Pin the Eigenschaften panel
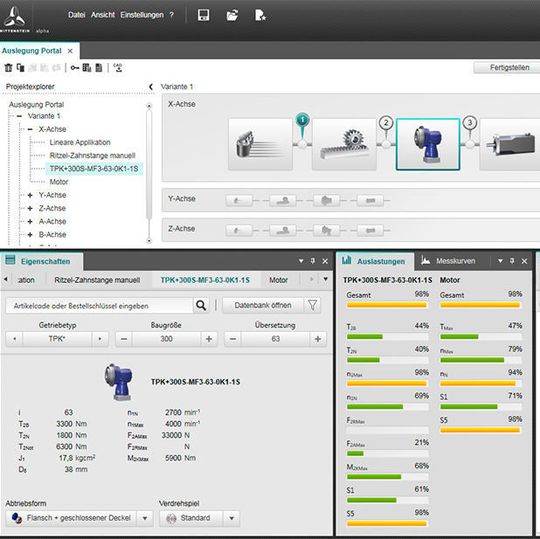This screenshot has width=540, height=539. click(313, 261)
